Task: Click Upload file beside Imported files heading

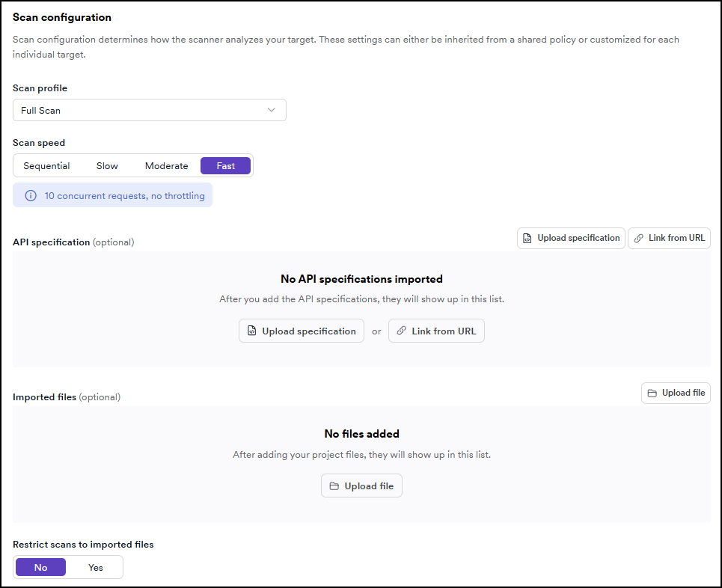Action: click(676, 393)
